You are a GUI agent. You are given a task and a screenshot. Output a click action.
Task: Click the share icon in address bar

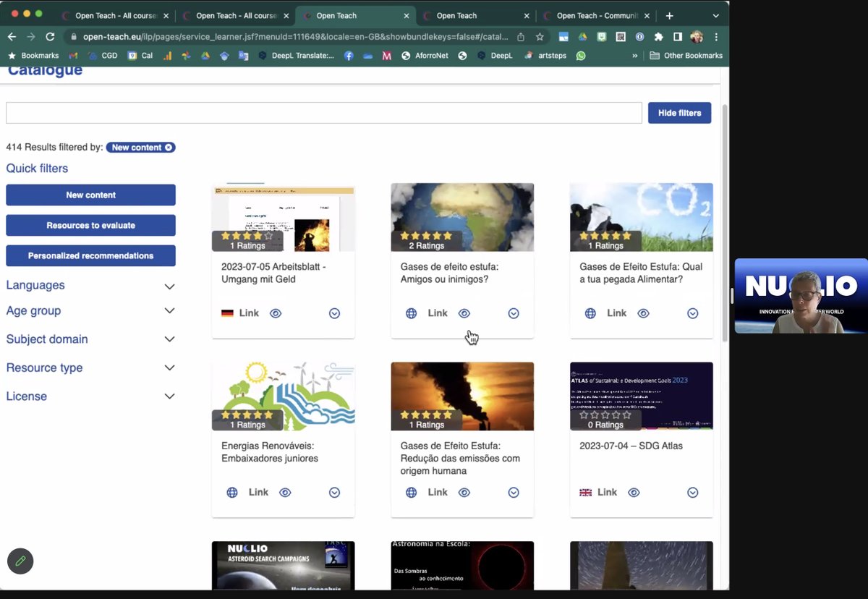point(521,37)
